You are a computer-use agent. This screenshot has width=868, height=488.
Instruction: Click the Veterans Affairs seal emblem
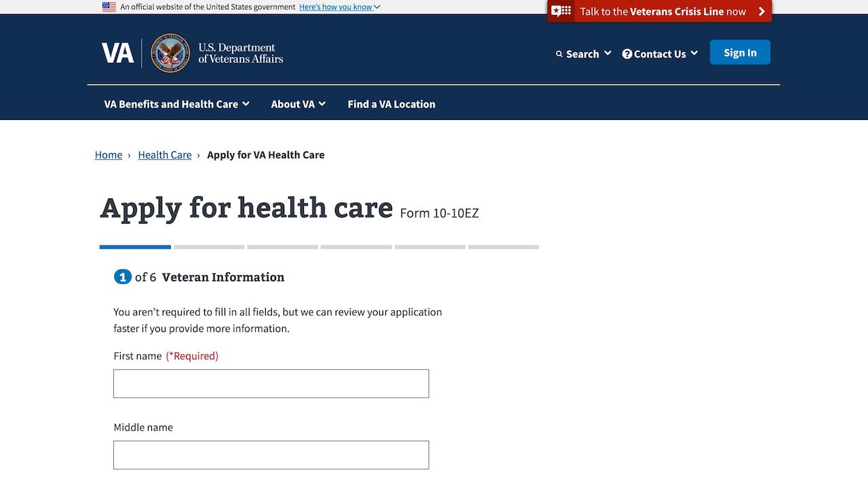pyautogui.click(x=170, y=53)
